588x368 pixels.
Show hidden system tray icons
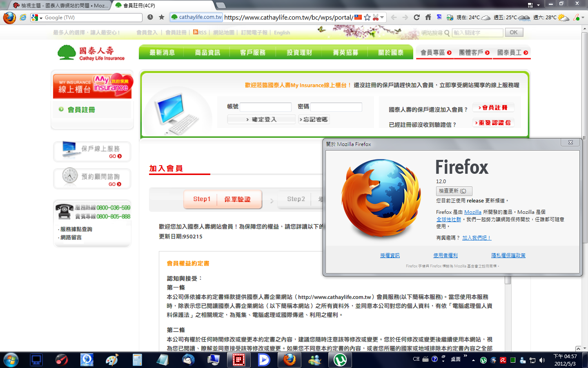point(473,360)
